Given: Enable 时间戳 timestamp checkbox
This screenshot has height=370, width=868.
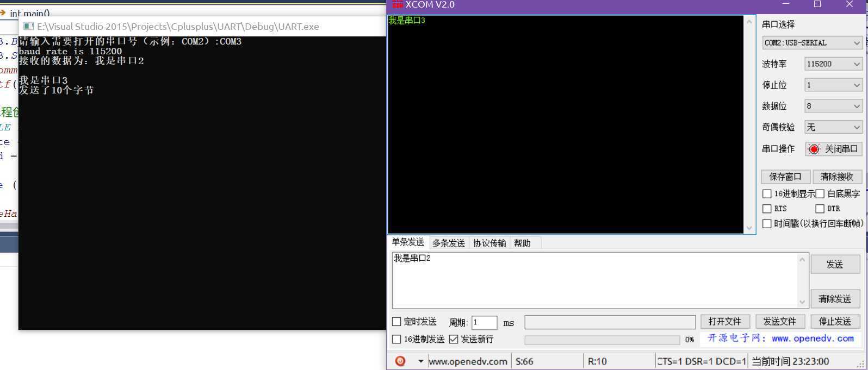Looking at the screenshot, I should click(767, 223).
